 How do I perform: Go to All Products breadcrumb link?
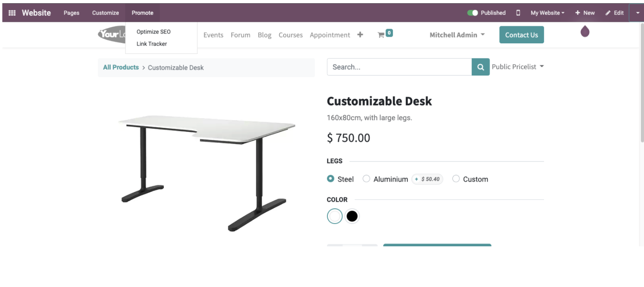coord(121,68)
